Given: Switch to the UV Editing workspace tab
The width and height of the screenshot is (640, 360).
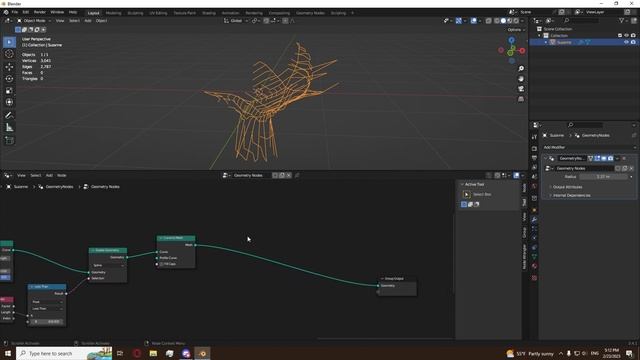Looking at the screenshot, I should [x=158, y=13].
